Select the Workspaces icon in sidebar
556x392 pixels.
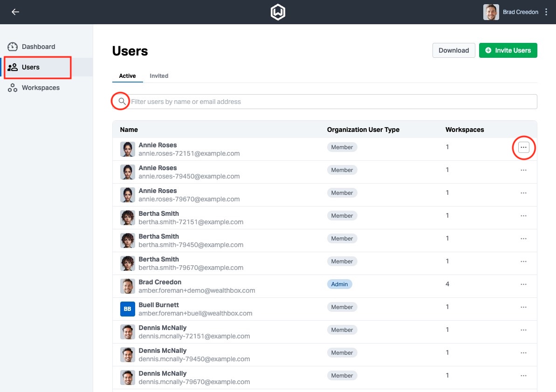click(x=13, y=88)
